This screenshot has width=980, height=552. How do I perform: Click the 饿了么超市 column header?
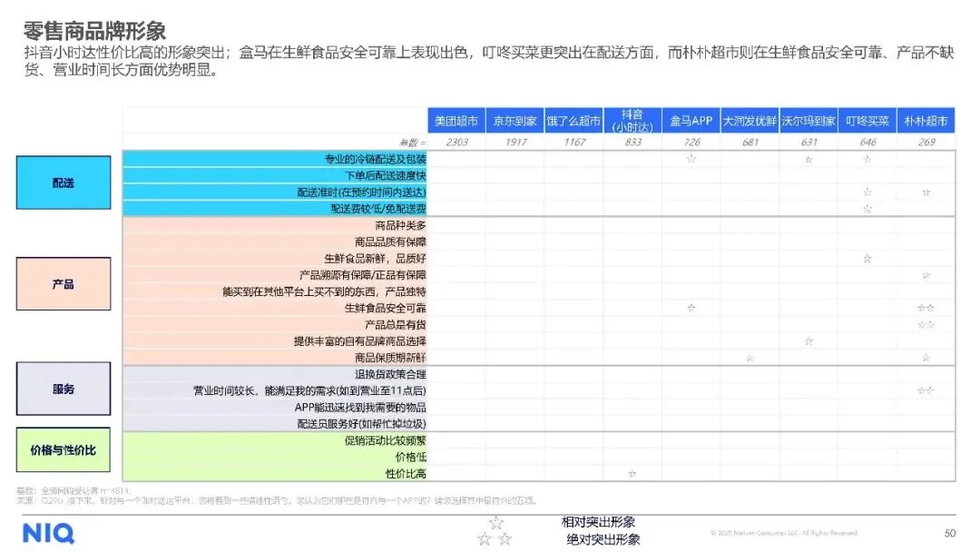click(x=573, y=121)
